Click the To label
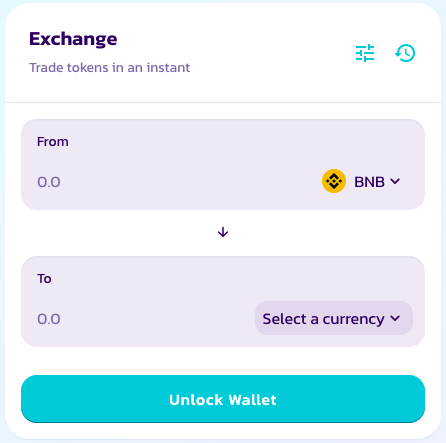 pos(44,279)
